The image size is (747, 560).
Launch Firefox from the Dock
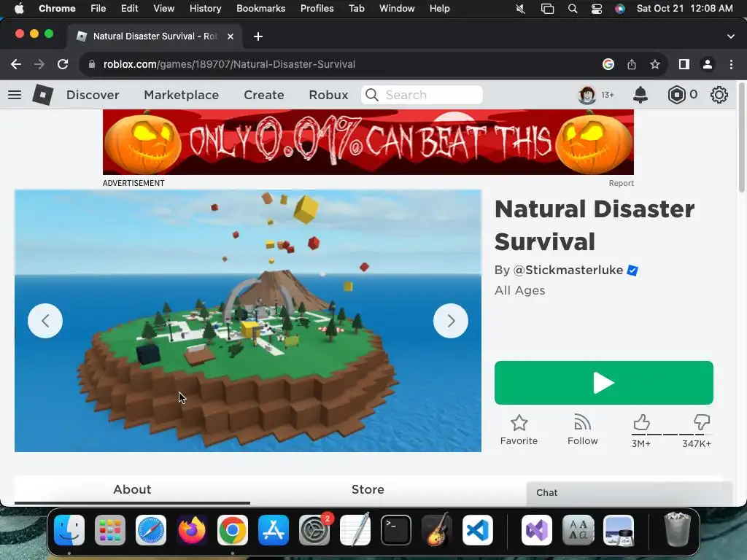click(192, 530)
